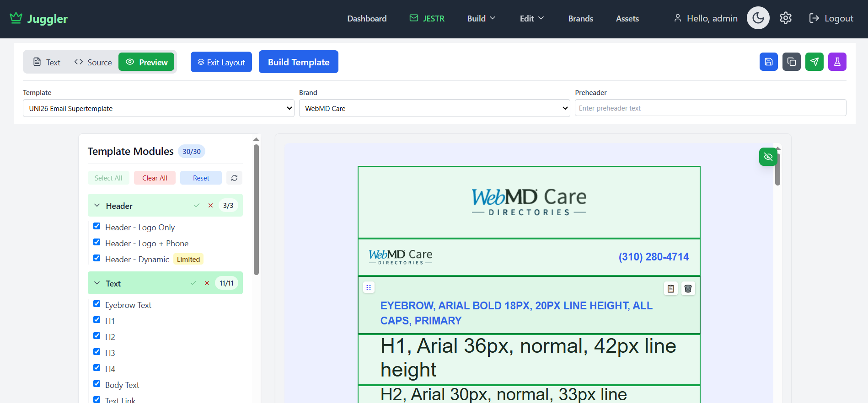
Task: Click the Preheader text input field
Action: [710, 108]
